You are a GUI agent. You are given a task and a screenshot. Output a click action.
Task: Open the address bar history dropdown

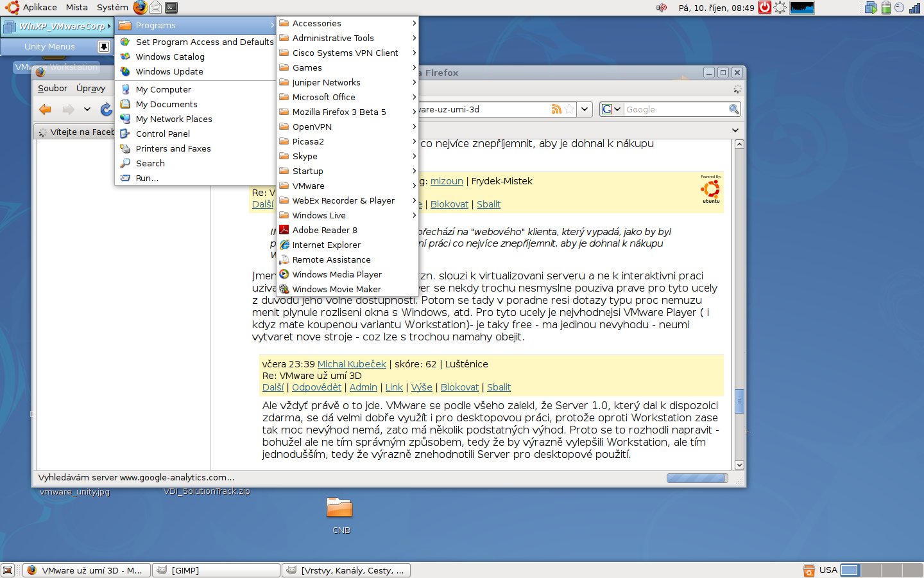[x=585, y=109]
